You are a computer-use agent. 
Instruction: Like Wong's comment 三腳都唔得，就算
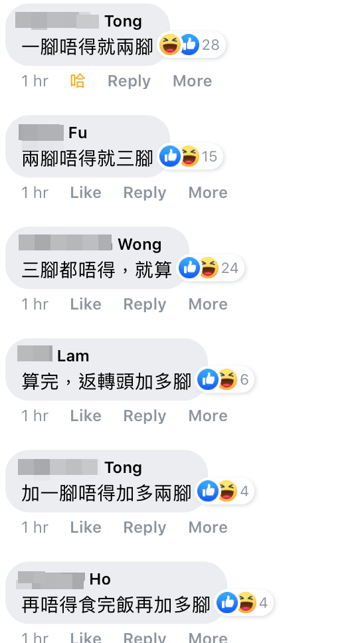(x=86, y=304)
